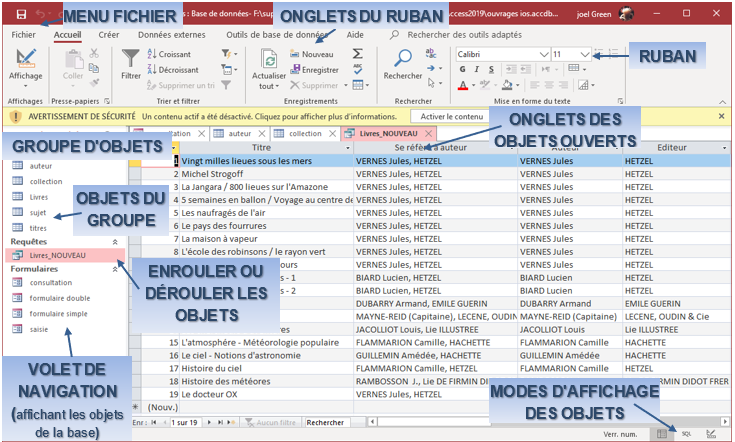This screenshot has height=442, width=735.
Task: Collapse the ribbon with chevron
Action: [x=722, y=102]
